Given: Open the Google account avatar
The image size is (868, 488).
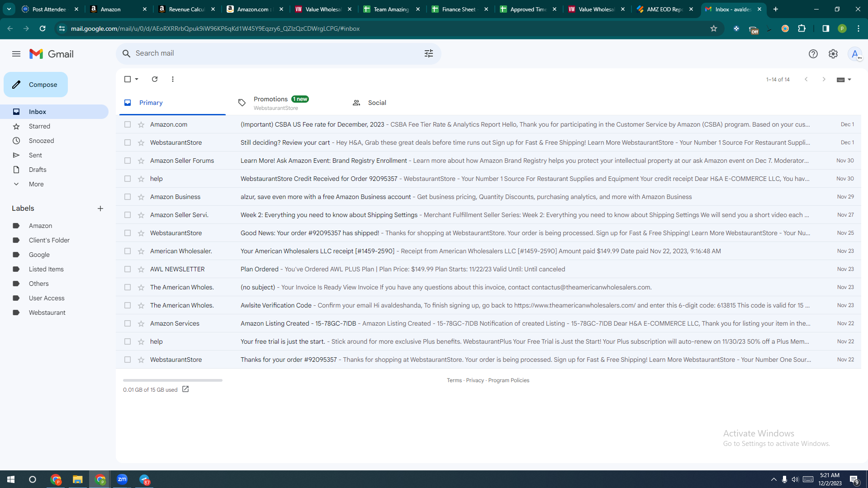Looking at the screenshot, I should [x=855, y=54].
